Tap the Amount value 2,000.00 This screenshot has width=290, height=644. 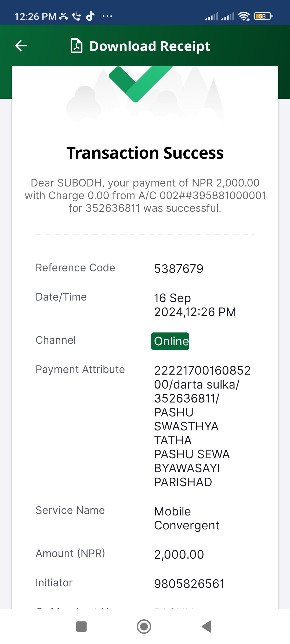coord(179,554)
